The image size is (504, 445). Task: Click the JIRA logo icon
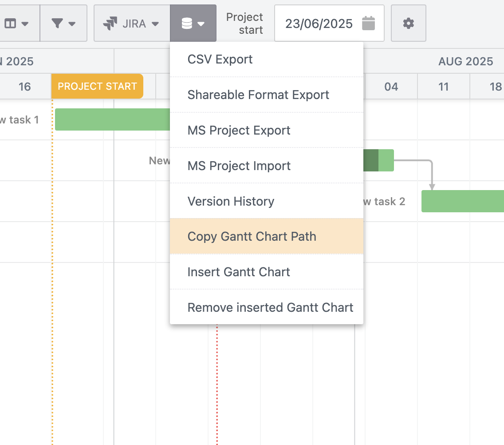point(110,24)
